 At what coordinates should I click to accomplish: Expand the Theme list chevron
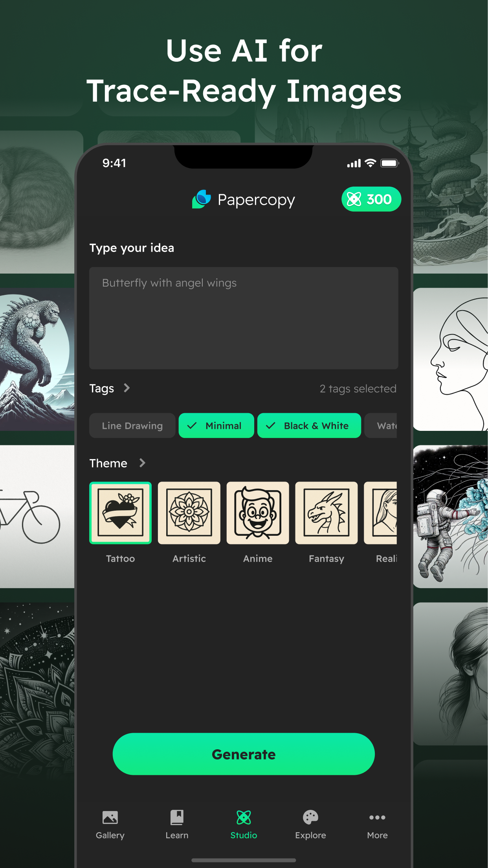(142, 463)
